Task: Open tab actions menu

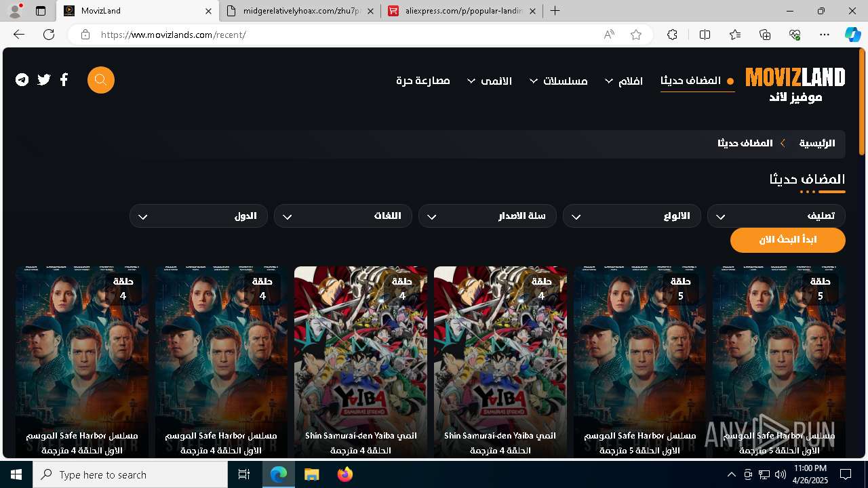Action: point(41,11)
